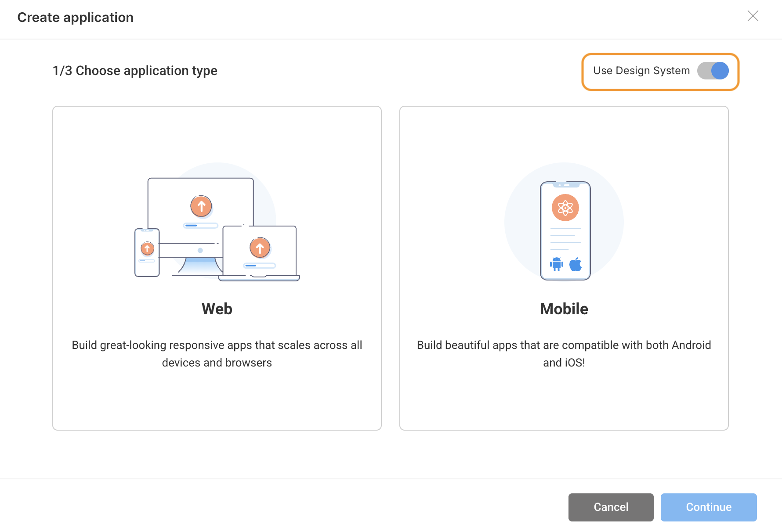The height and width of the screenshot is (532, 782).
Task: Click the laptop base in the Web illustration
Action: point(259,278)
